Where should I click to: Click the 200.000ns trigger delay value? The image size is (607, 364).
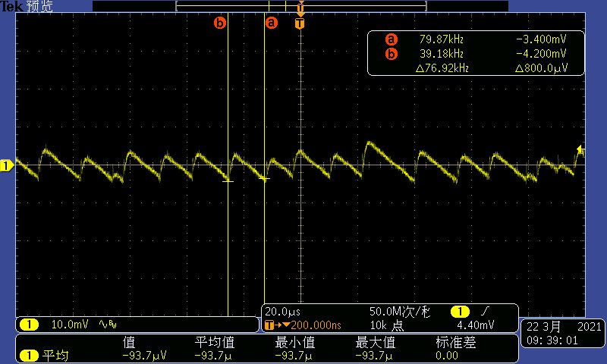click(316, 325)
